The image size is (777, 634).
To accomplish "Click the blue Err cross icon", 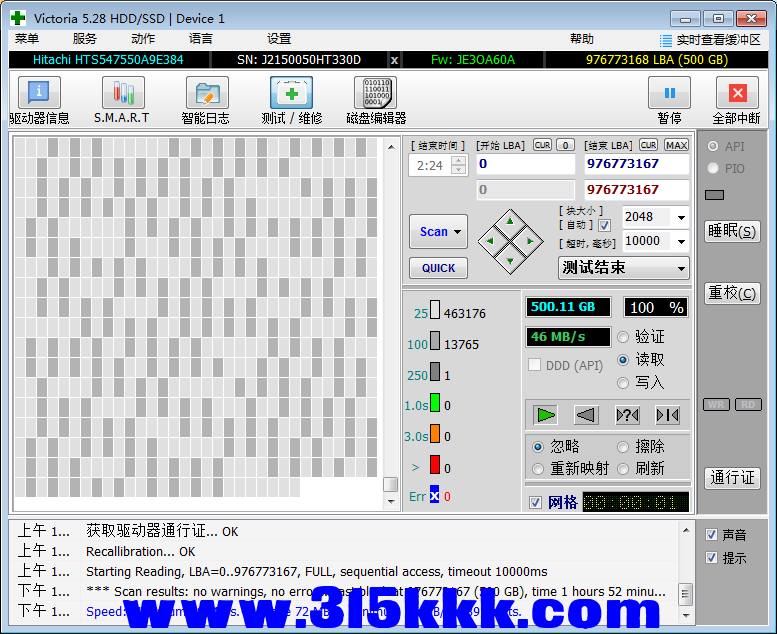I will click(x=435, y=494).
